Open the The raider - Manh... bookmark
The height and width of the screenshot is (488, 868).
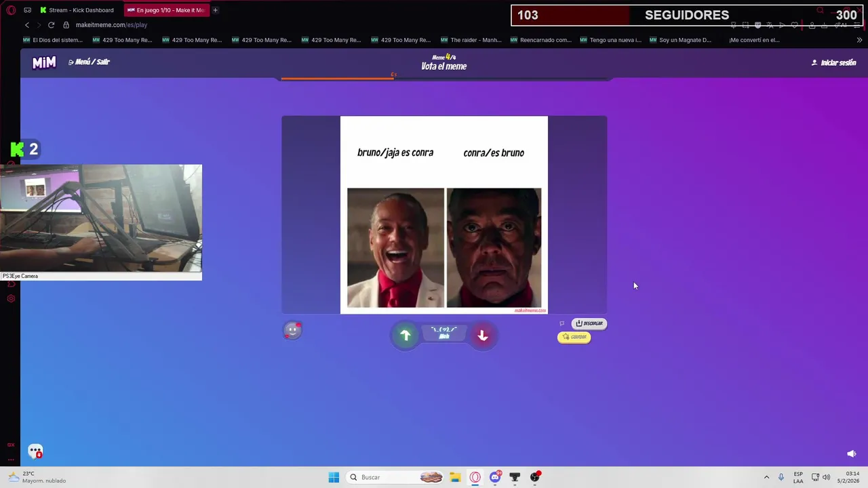(471, 40)
